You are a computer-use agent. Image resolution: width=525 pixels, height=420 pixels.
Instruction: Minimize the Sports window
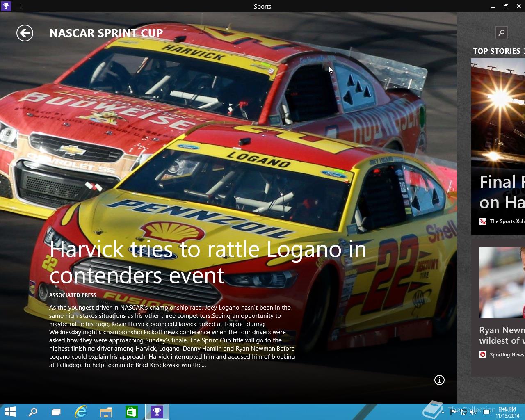[493, 6]
